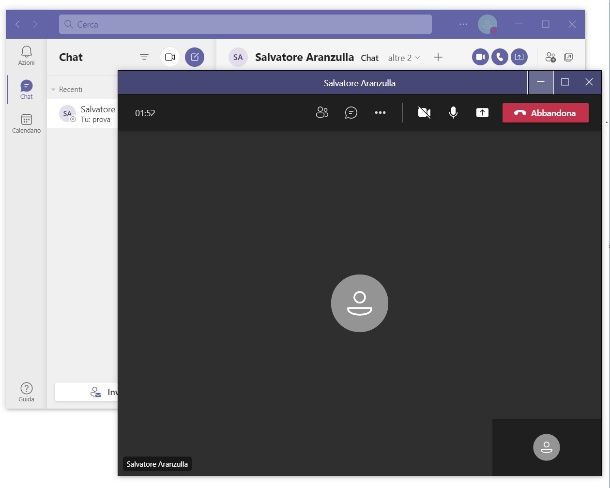
Task: Select the Chat tab in conversation header
Action: coord(369,58)
